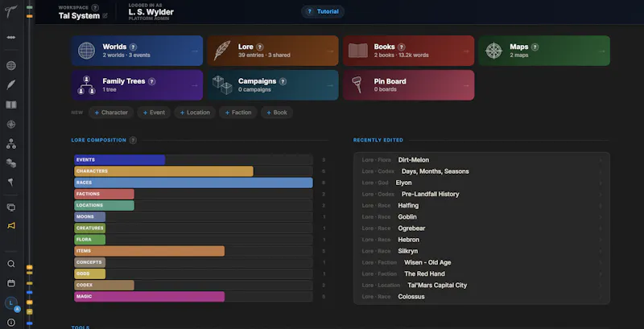This screenshot has width=644, height=329.
Task: Select the Items bar in Lore Composition
Action: coord(150,251)
